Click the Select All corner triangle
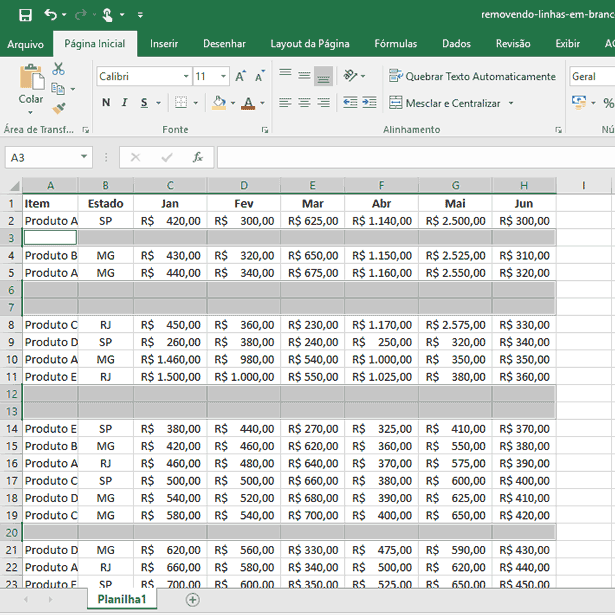615x615 pixels. (15, 186)
